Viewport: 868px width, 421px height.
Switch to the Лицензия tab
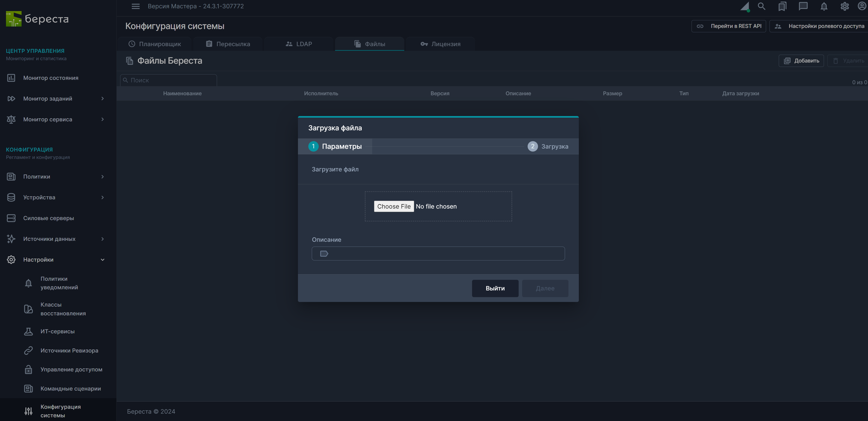[440, 44]
